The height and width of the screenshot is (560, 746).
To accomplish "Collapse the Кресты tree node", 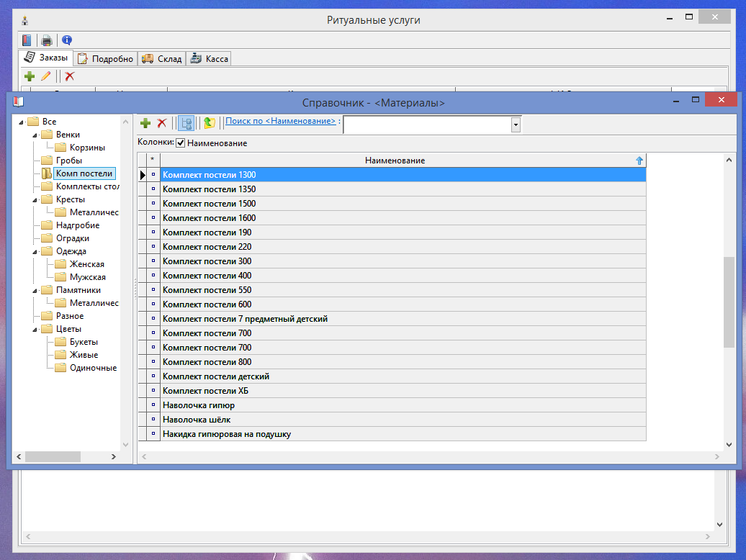I will (35, 200).
